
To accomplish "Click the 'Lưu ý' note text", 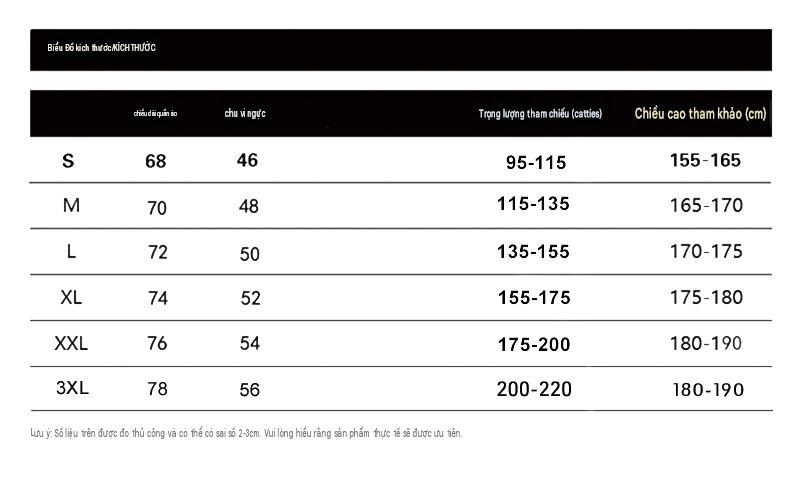I will point(246,433).
